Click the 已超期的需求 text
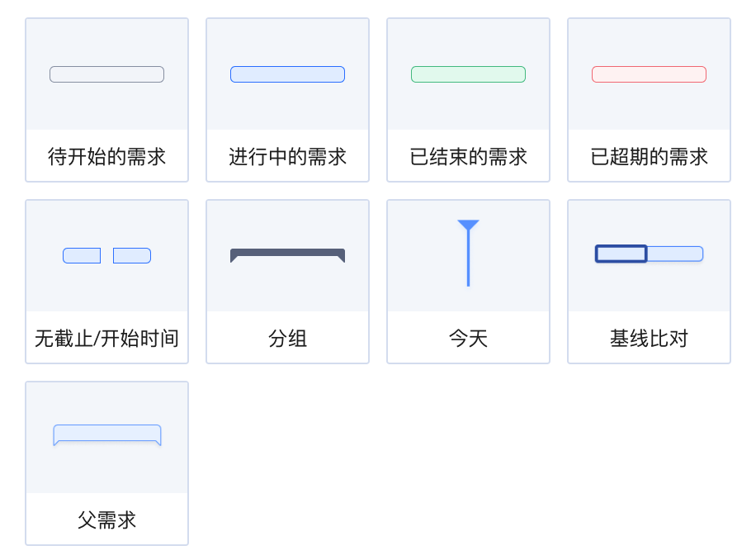The image size is (756, 560). [x=649, y=157]
